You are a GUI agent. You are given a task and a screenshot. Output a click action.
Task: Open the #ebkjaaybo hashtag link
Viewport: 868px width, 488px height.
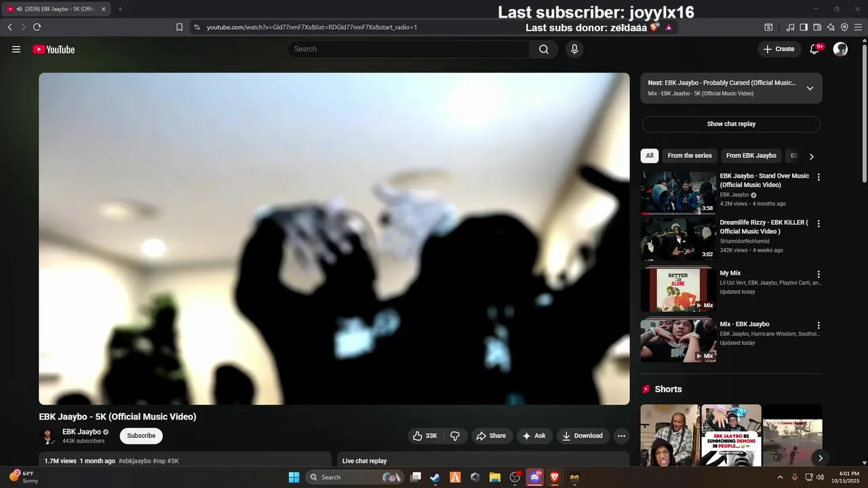coord(134,461)
